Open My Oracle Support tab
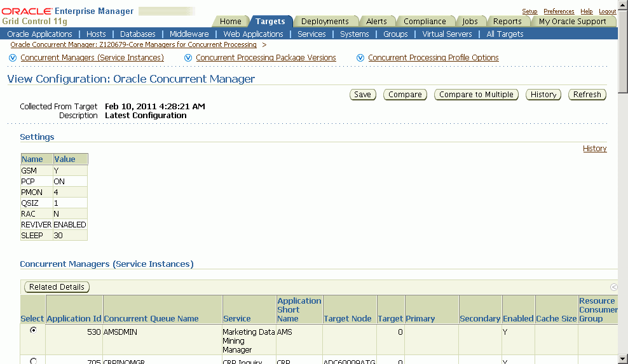Screen dimensions: 628x364 (x=572, y=21)
